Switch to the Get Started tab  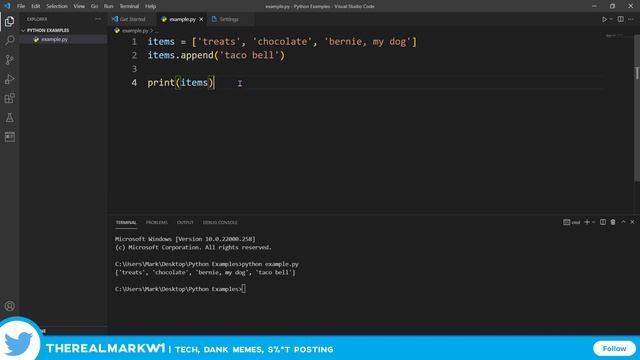pos(132,19)
